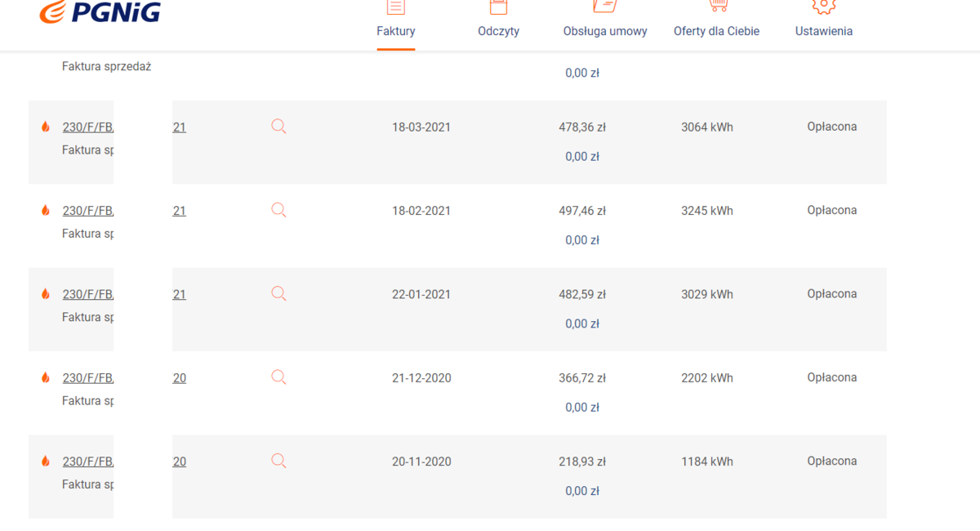Viewport: 980px width, 531px height.
Task: Open magnifier preview for 22-01-2021 invoice
Action: (x=278, y=294)
